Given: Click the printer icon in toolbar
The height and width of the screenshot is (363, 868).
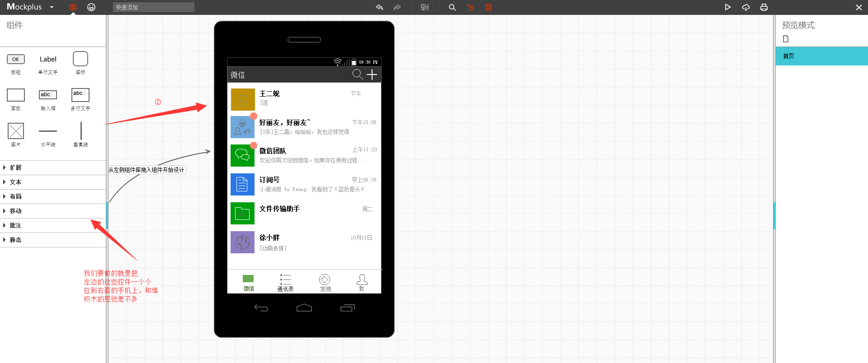Looking at the screenshot, I should 764,7.
